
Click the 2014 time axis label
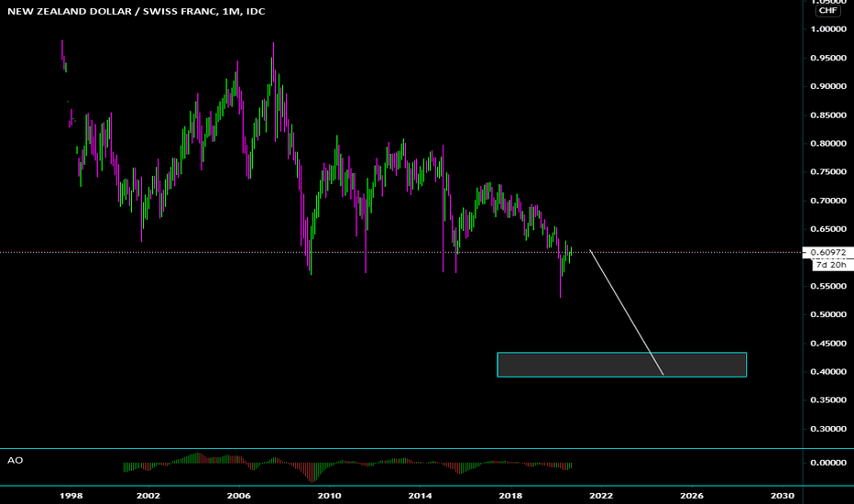(420, 495)
